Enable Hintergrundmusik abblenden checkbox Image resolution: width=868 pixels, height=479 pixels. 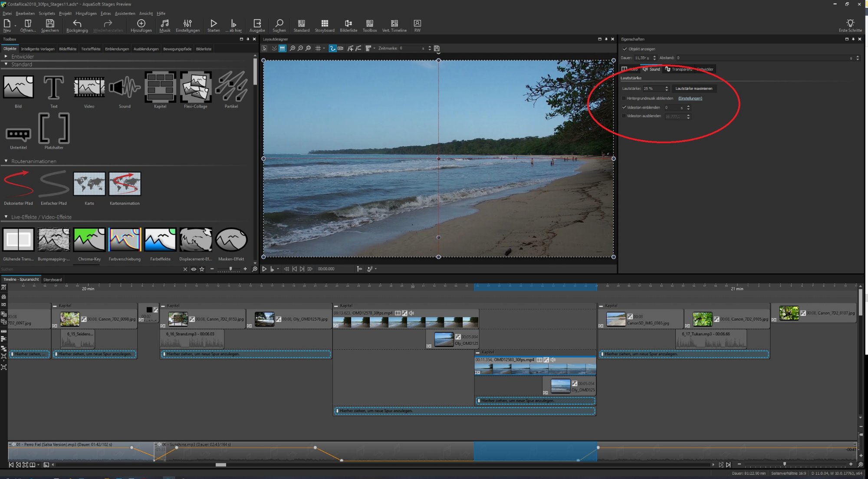[624, 98]
